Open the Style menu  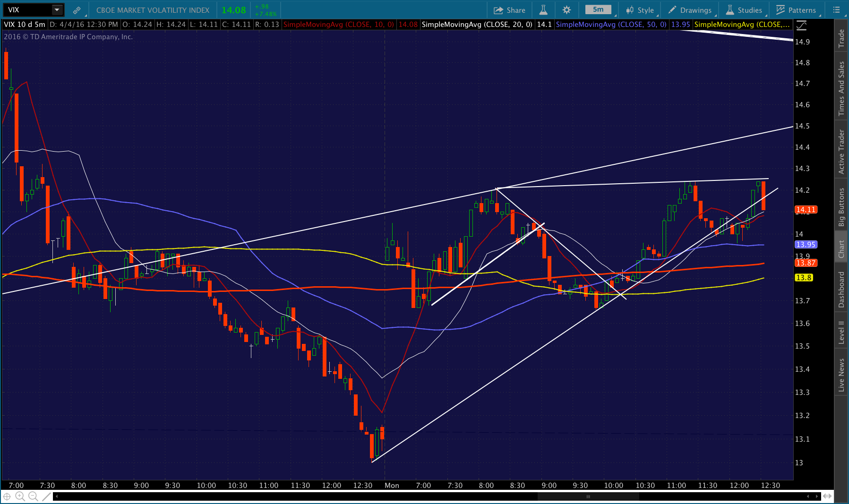(x=640, y=10)
